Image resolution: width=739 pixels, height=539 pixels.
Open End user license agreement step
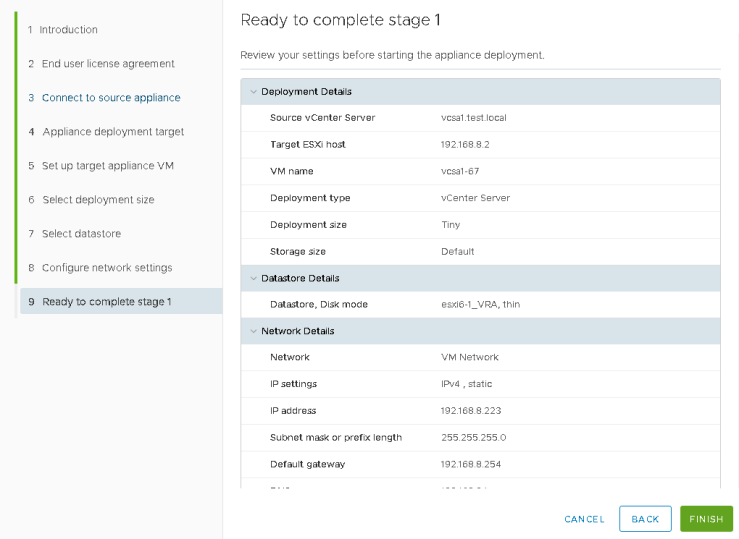(108, 64)
